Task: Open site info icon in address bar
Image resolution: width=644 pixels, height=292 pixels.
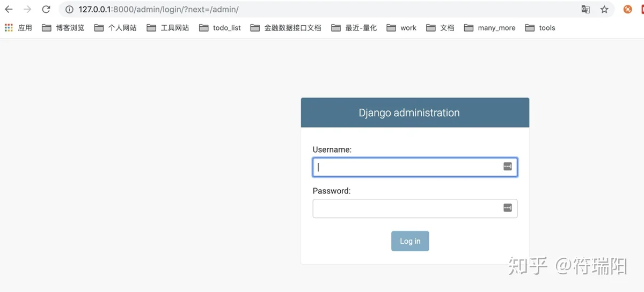Action: (x=69, y=9)
